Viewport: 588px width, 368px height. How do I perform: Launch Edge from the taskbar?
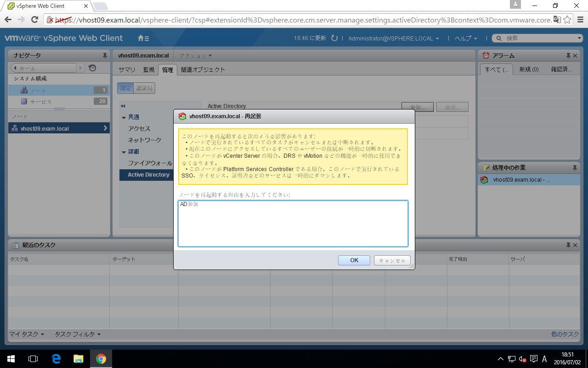(x=56, y=359)
